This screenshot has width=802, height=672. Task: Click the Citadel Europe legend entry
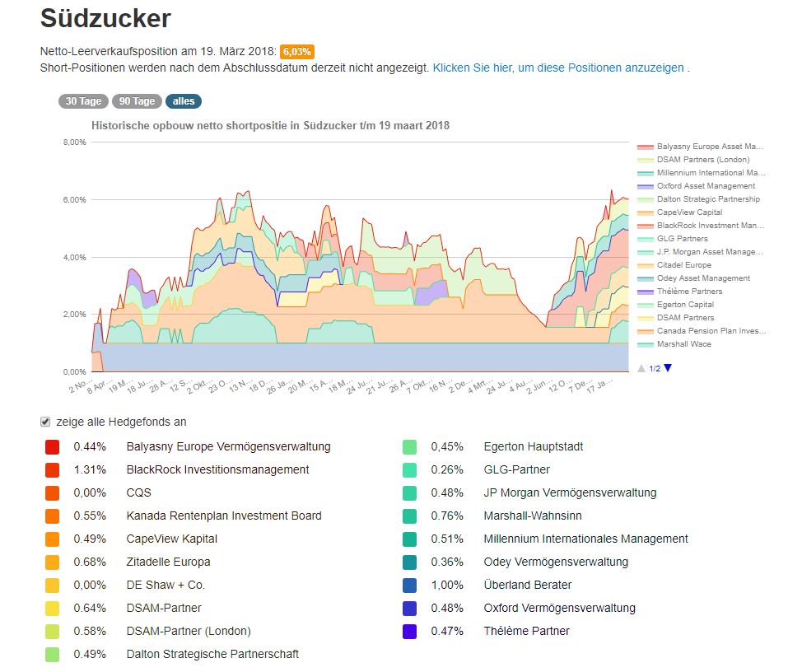[x=683, y=265]
